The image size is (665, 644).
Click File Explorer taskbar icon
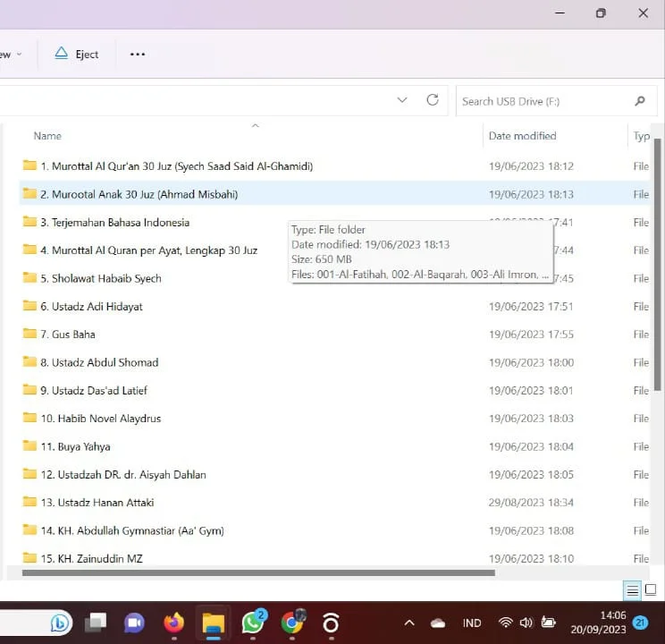(x=213, y=623)
